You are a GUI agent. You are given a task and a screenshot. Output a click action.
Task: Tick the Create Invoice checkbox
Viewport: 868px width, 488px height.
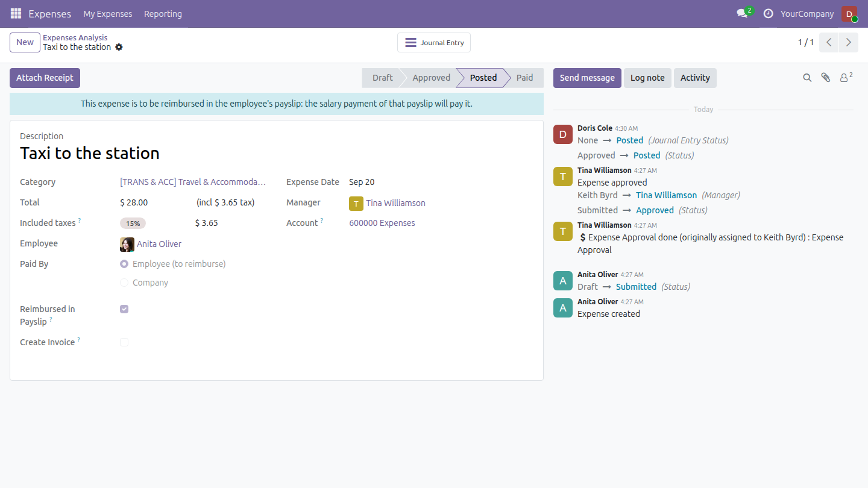click(x=124, y=342)
